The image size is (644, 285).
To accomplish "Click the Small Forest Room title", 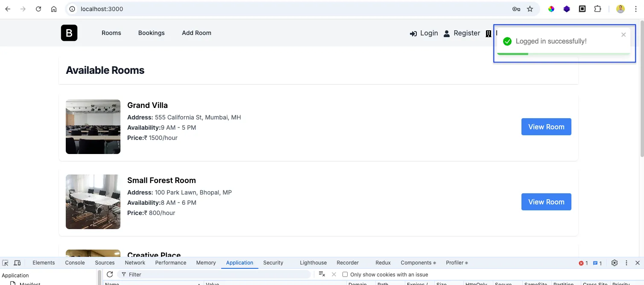I will [x=161, y=180].
